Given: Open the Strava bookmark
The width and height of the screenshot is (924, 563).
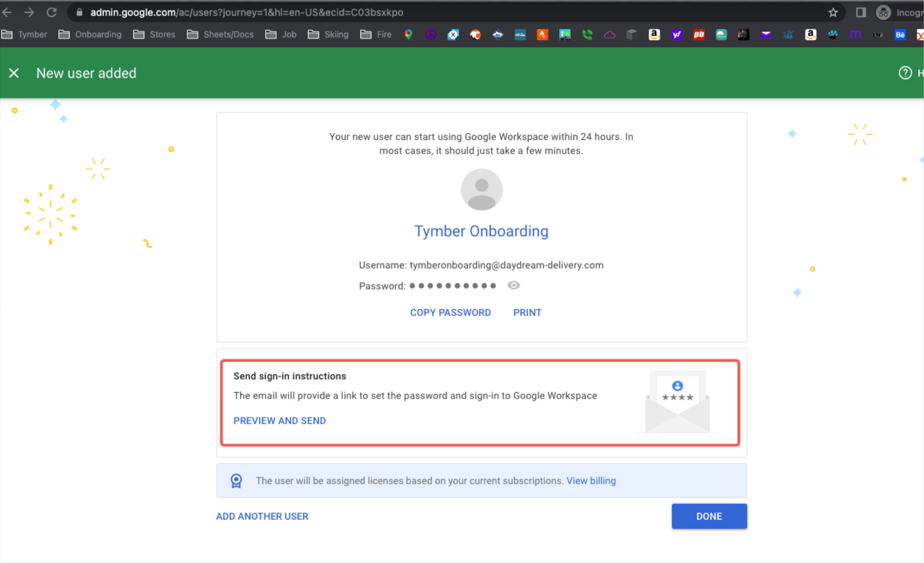Looking at the screenshot, I should point(542,34).
